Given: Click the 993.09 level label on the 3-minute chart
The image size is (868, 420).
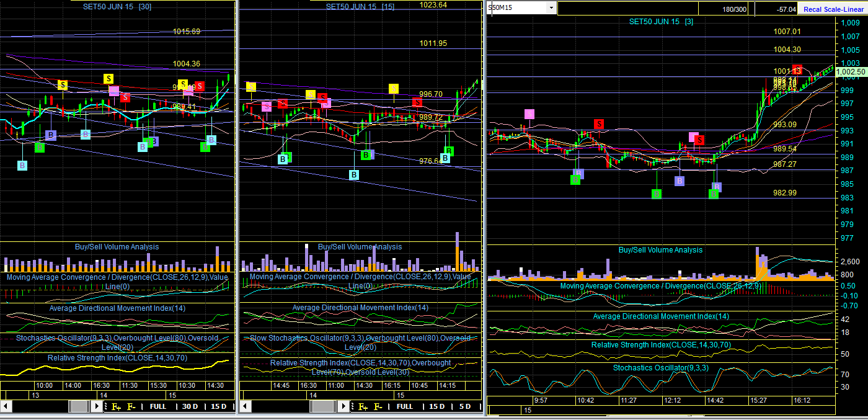Looking at the screenshot, I should (785, 124).
